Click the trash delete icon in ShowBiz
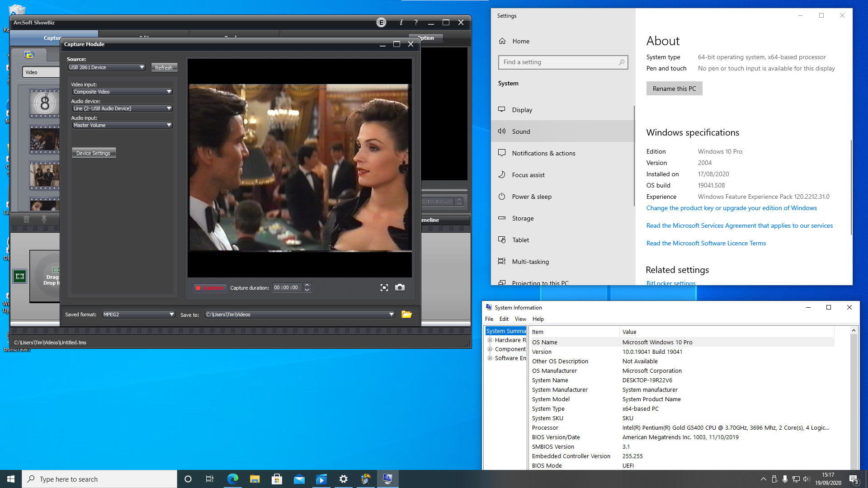The image size is (868, 488). click(26, 219)
